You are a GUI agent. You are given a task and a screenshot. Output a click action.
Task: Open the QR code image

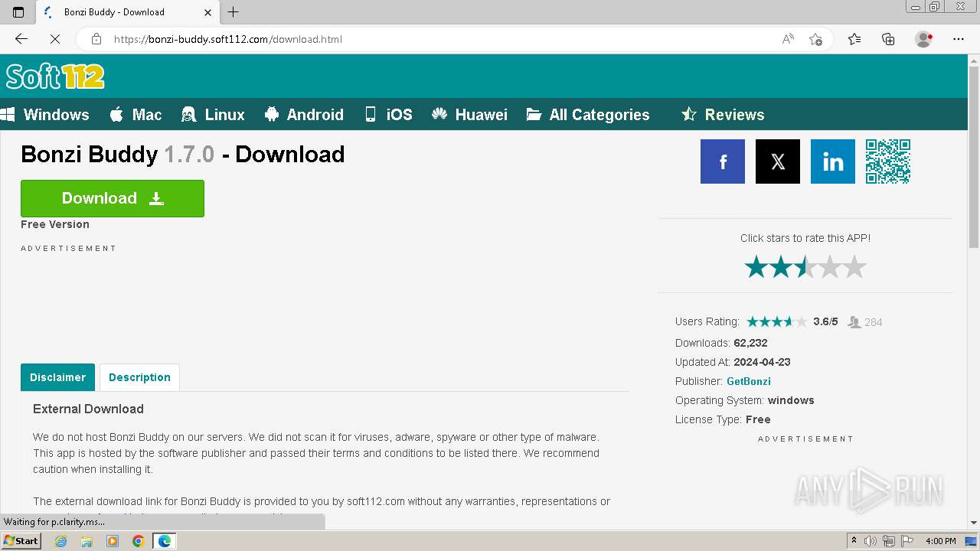click(x=888, y=161)
